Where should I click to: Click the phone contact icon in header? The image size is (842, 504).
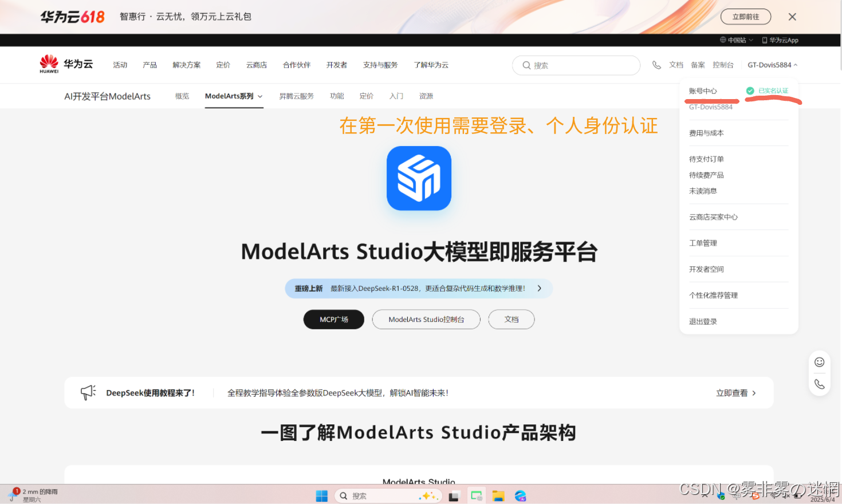[x=656, y=65]
